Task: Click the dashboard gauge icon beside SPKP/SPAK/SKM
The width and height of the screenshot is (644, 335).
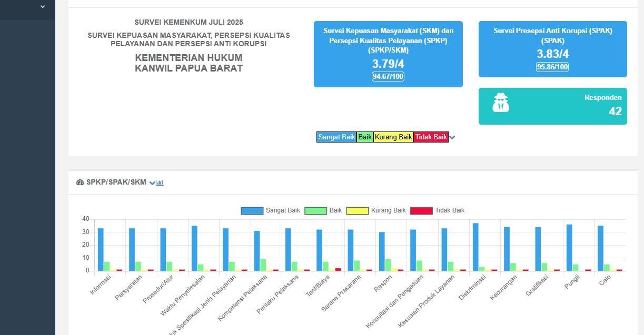Action: pyautogui.click(x=80, y=182)
